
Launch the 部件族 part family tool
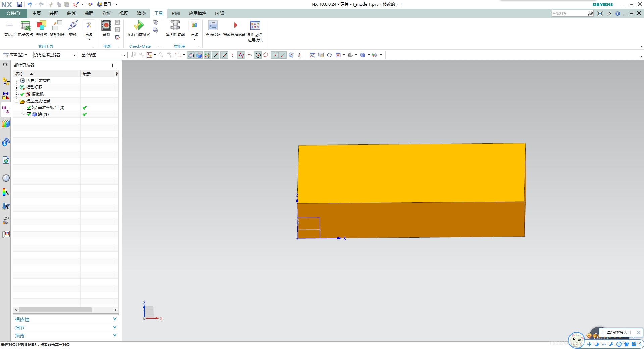tap(42, 28)
